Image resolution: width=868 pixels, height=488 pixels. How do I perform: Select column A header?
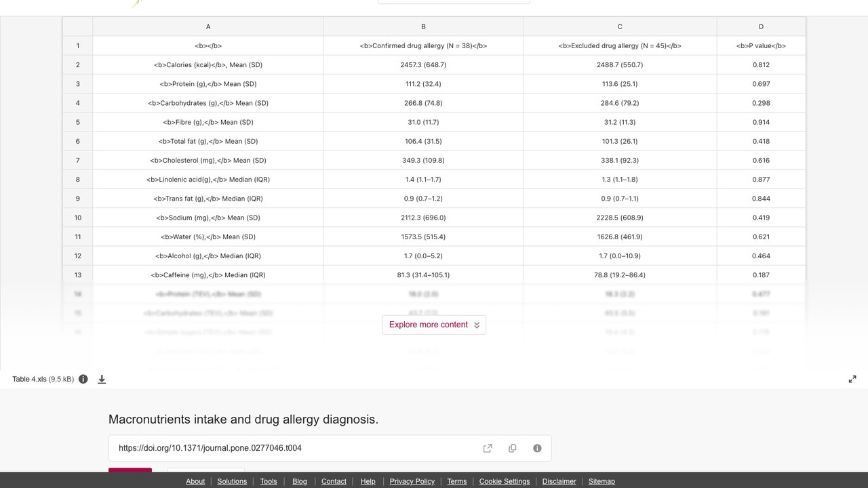point(208,26)
